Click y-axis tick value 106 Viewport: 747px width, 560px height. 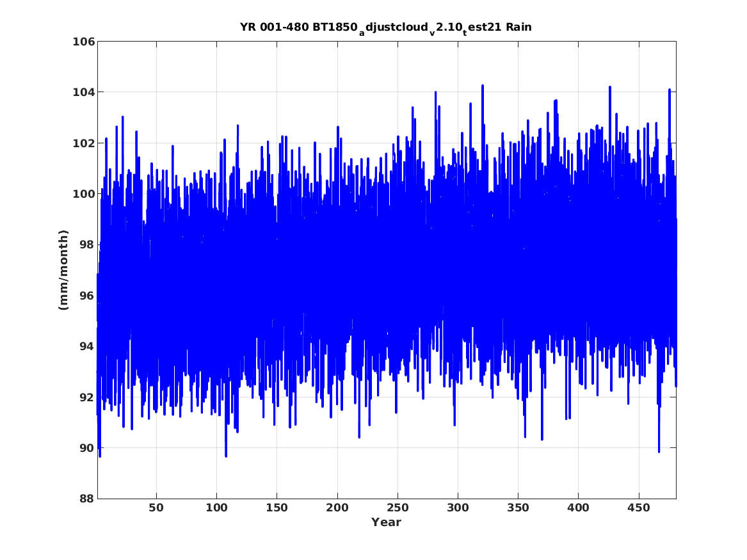click(83, 42)
